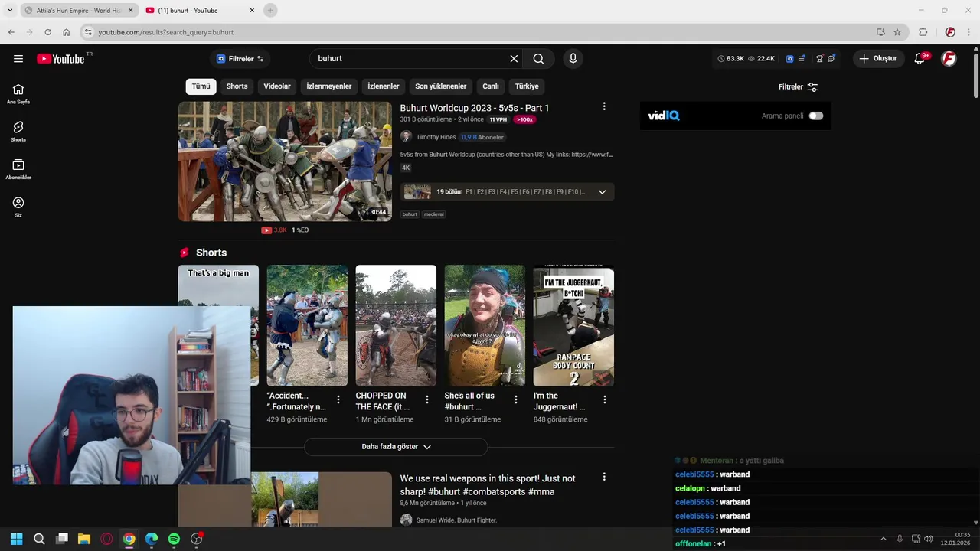The height and width of the screenshot is (551, 980).
Task: Open CHOPPED ON THE FACE short thumbnail
Action: point(396,325)
